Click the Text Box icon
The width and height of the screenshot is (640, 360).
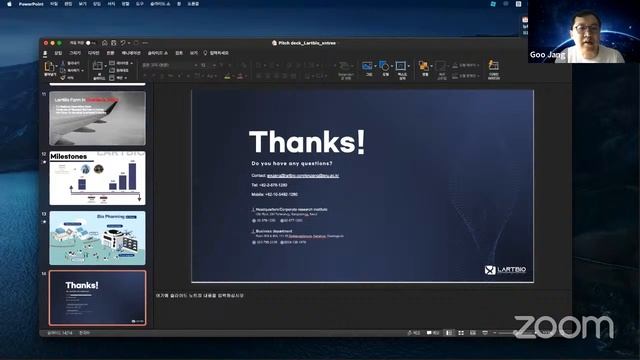(401, 66)
